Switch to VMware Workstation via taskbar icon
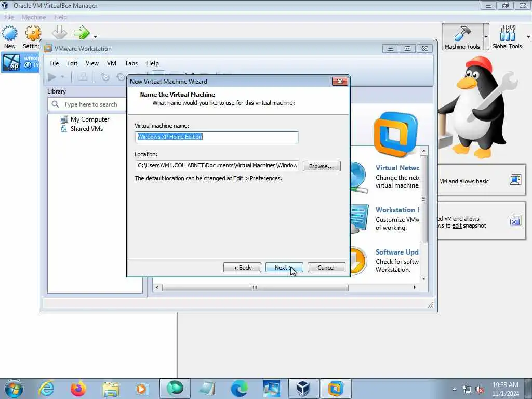Viewport: 532px width, 399px height. pyautogui.click(x=336, y=389)
